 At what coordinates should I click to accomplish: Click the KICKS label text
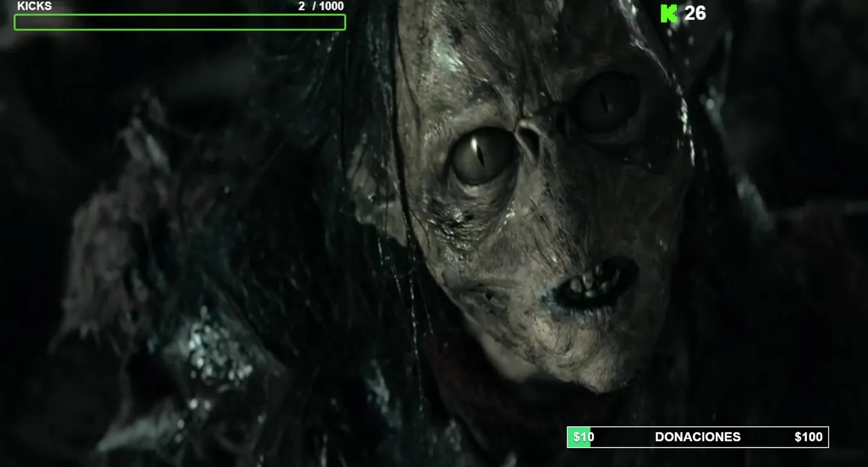coord(34,6)
